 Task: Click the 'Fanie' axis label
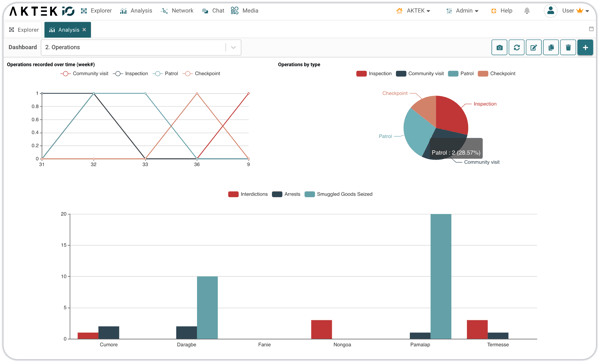pos(264,345)
